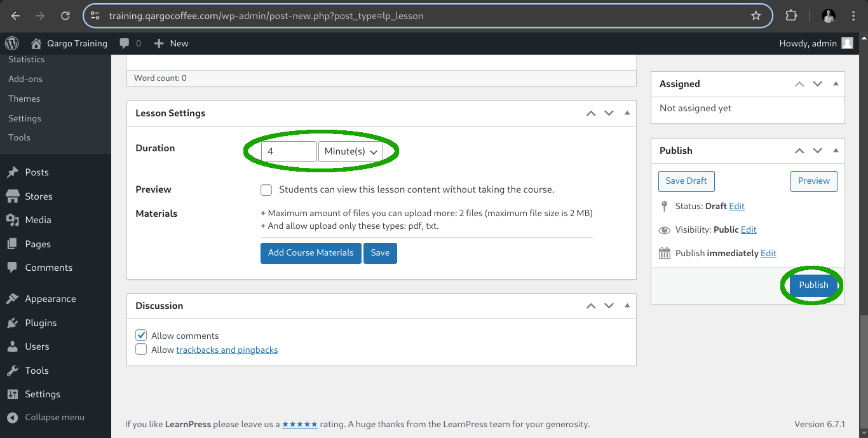The image size is (868, 438).
Task: Click browser back arrow
Action: [x=16, y=16]
